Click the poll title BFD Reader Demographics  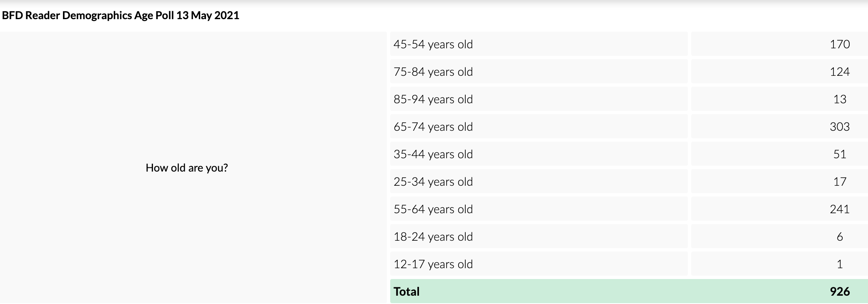tap(121, 15)
